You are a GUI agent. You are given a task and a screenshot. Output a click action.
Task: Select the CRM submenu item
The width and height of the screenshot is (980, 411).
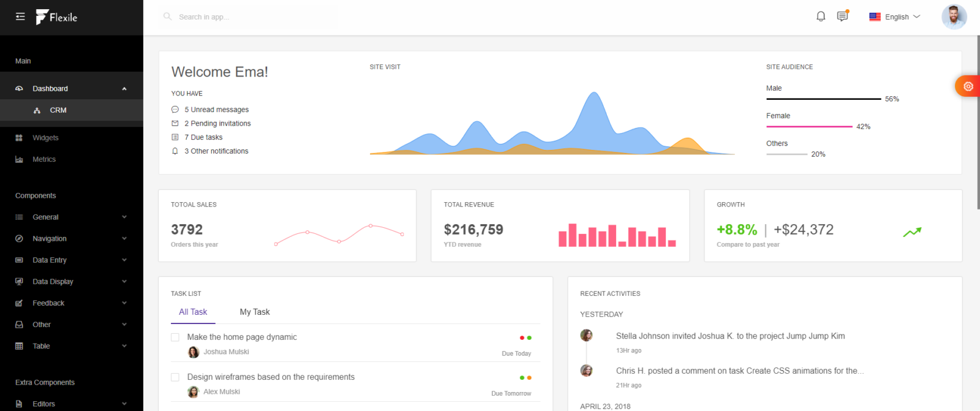click(72, 110)
